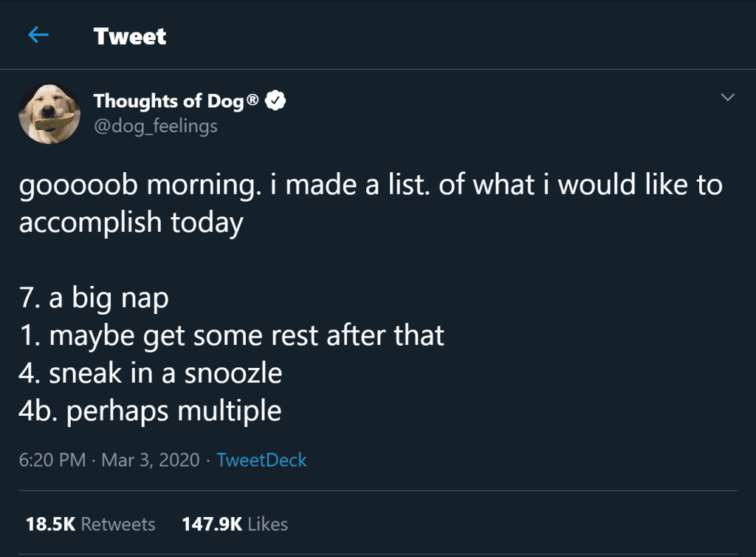Screen dimensions: 756x557
Task: Click the blue back arrow
Action: point(38,35)
